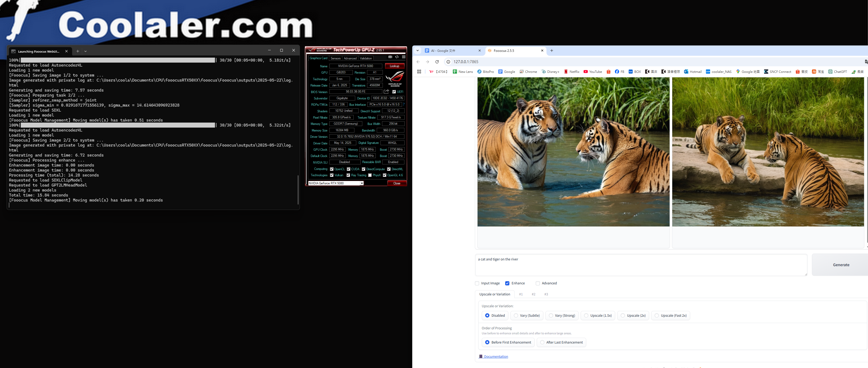Screen dimensions: 868x368
Task: Expand the GPU selector dropdown in GPU-Z
Action: [362, 183]
